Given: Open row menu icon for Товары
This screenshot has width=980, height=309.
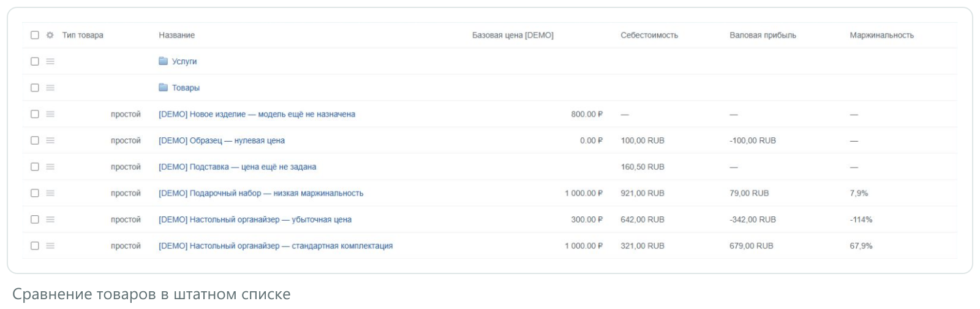Looking at the screenshot, I should click(x=50, y=88).
